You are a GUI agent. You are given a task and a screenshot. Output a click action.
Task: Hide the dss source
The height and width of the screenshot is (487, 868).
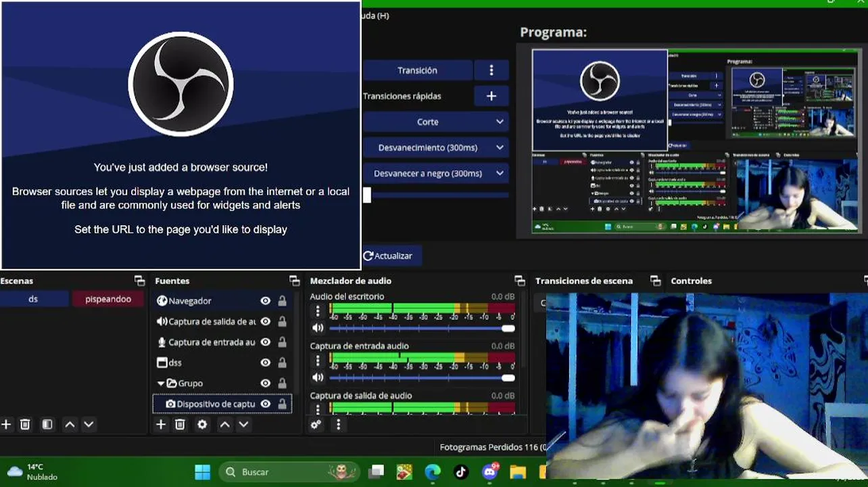click(x=266, y=363)
